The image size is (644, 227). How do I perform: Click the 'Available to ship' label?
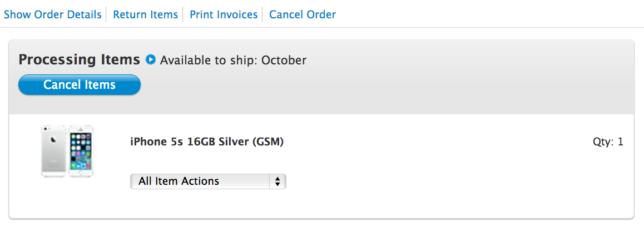coord(209,60)
